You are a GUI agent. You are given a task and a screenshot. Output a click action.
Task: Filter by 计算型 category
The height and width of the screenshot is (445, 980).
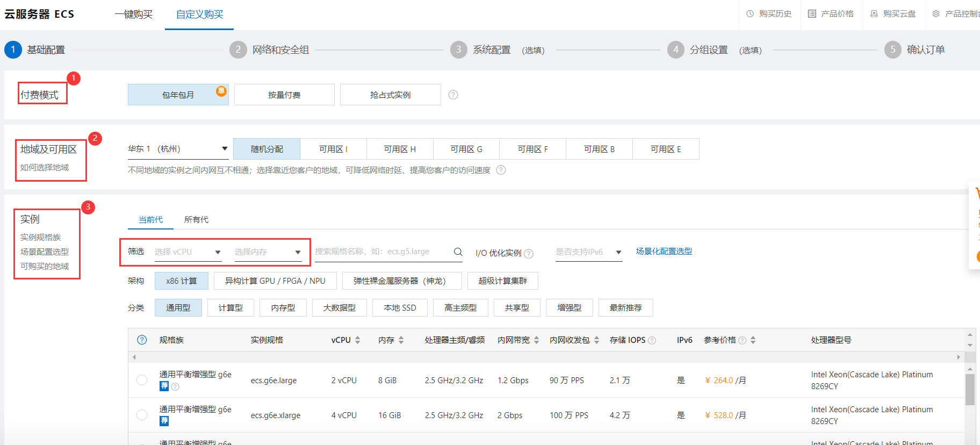click(x=230, y=307)
